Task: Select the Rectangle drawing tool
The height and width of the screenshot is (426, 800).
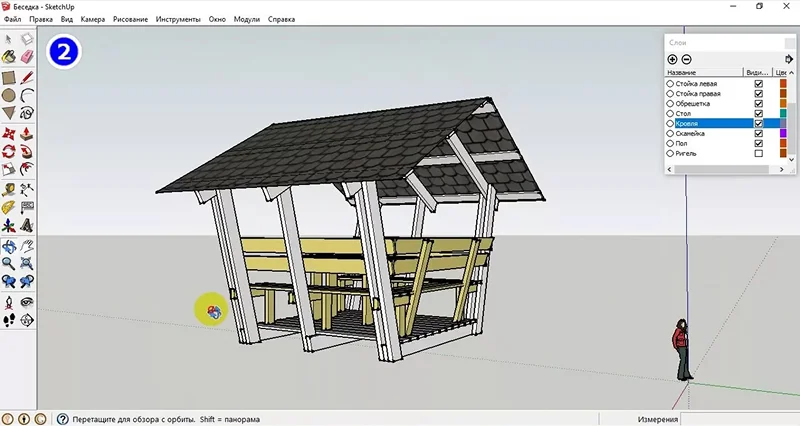Action: click(9, 77)
